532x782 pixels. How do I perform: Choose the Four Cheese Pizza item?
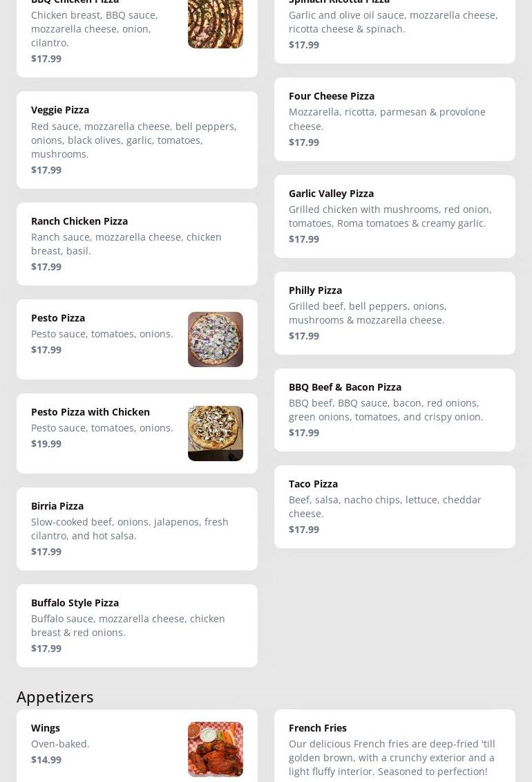pyautogui.click(x=394, y=119)
